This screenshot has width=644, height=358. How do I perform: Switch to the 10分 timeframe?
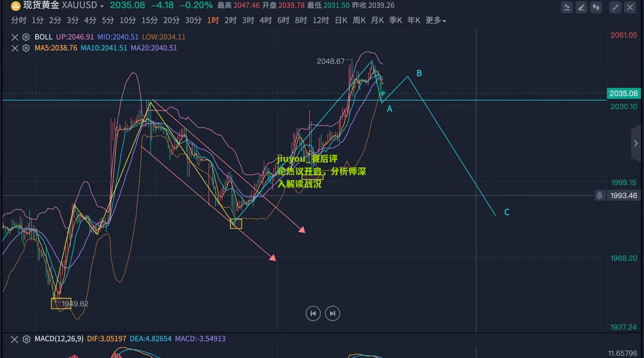pos(127,21)
